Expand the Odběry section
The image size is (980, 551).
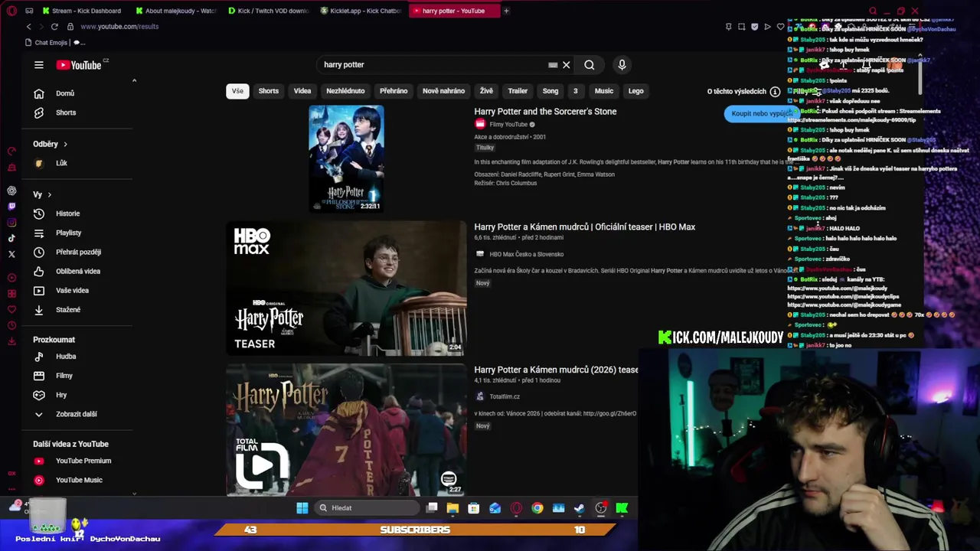point(50,144)
